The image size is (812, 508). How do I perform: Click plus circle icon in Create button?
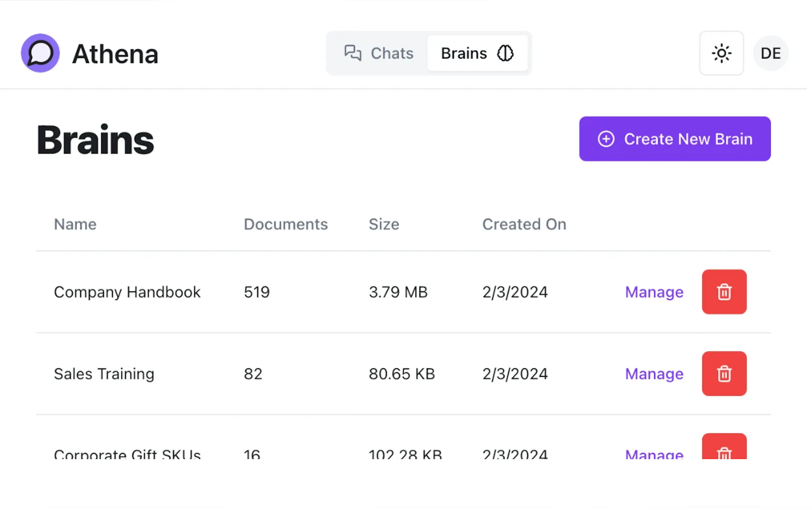coord(605,139)
